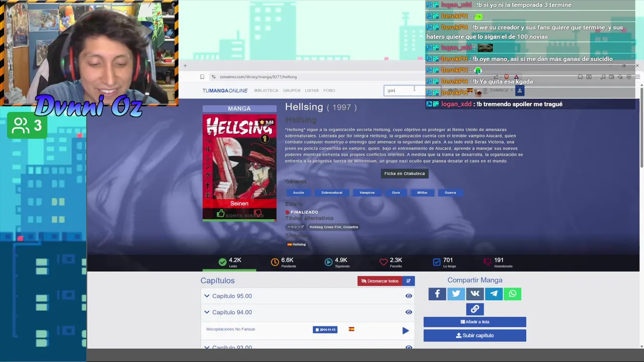Click the browser address bar URL
This screenshot has height=362, width=644.
coord(258,77)
